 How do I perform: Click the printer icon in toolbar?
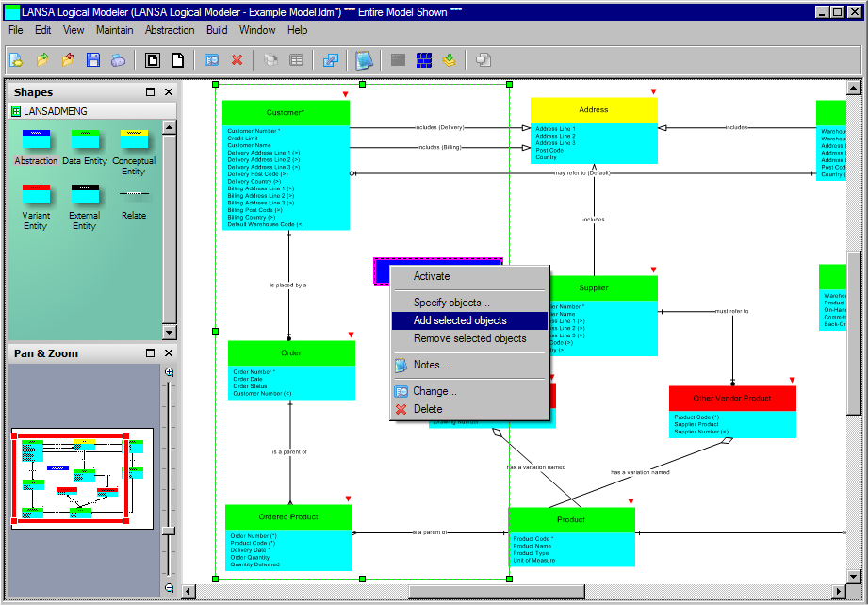[x=118, y=59]
